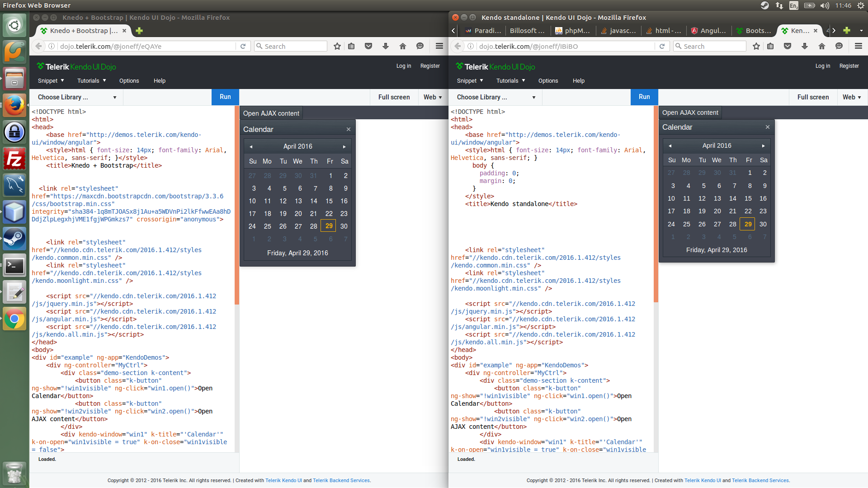This screenshot has height=488, width=868.
Task: Launch Steam from the Ubuntu dock
Action: [x=14, y=238]
